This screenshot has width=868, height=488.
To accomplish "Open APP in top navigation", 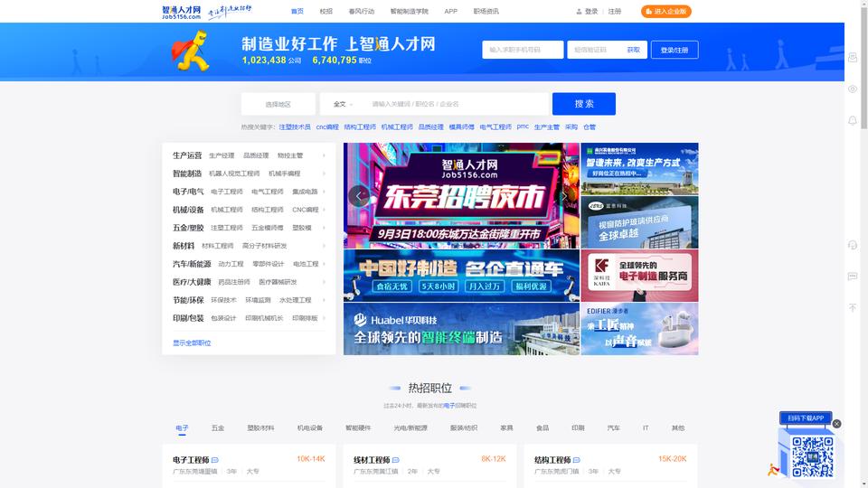I will (450, 11).
